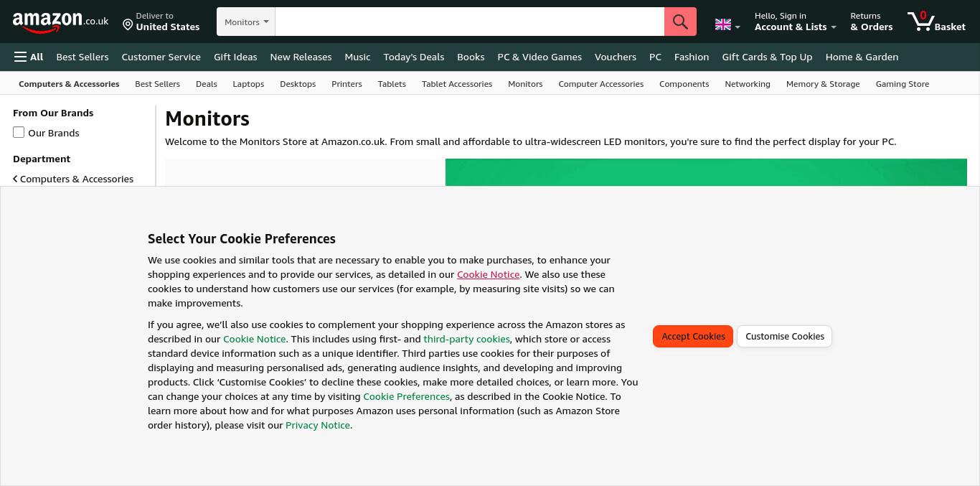The width and height of the screenshot is (980, 486).
Task: Expand the Account & Lists dropdown
Action: click(x=795, y=22)
